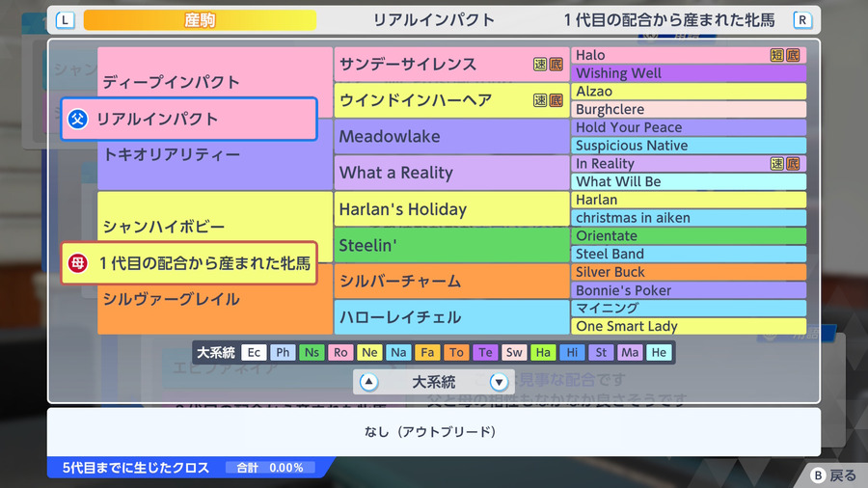
Task: Select the Wishing Well ancestor row
Action: tap(689, 73)
